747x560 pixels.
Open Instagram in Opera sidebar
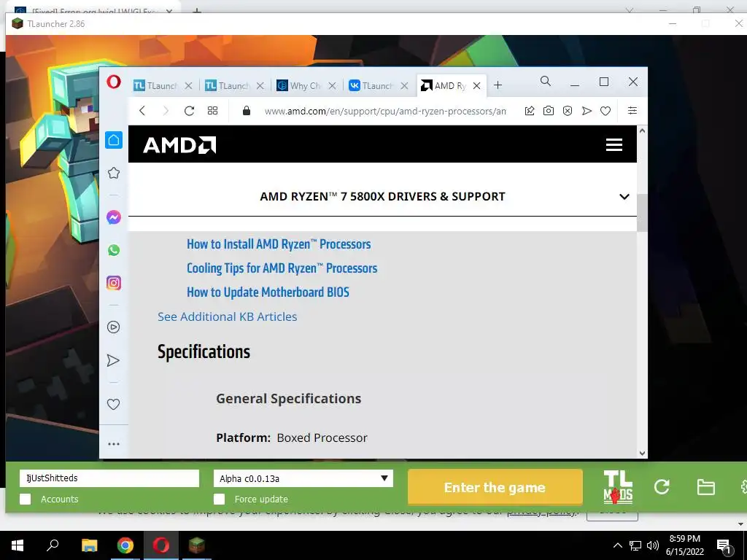113,283
